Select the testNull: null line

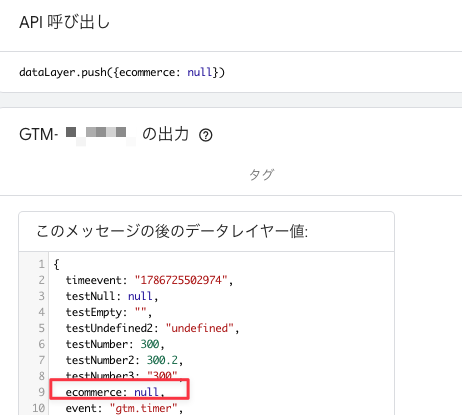point(112,296)
